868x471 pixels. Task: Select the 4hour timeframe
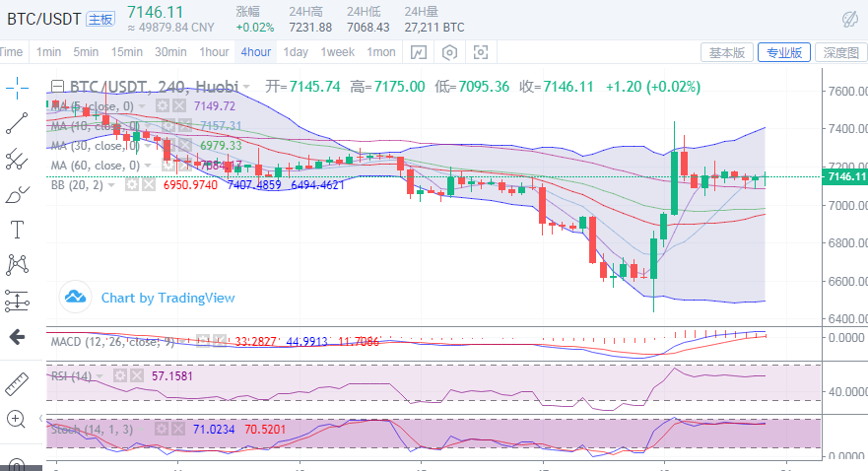256,52
